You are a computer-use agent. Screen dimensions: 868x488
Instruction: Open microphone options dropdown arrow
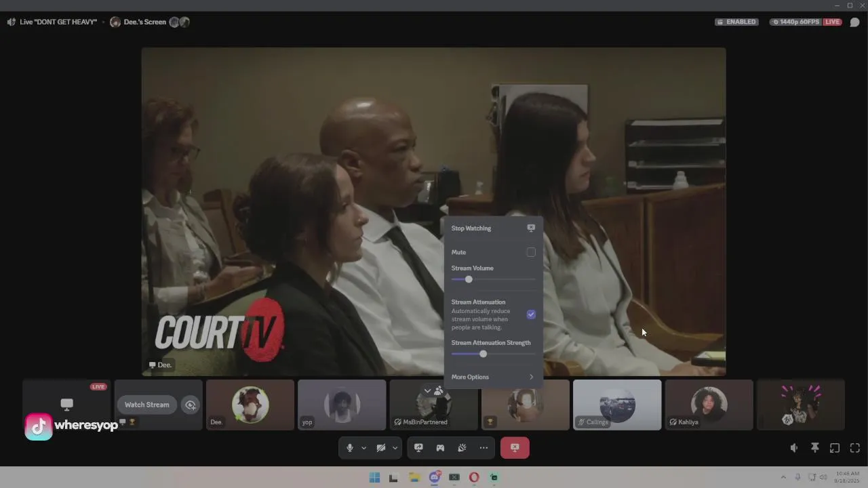[364, 448]
